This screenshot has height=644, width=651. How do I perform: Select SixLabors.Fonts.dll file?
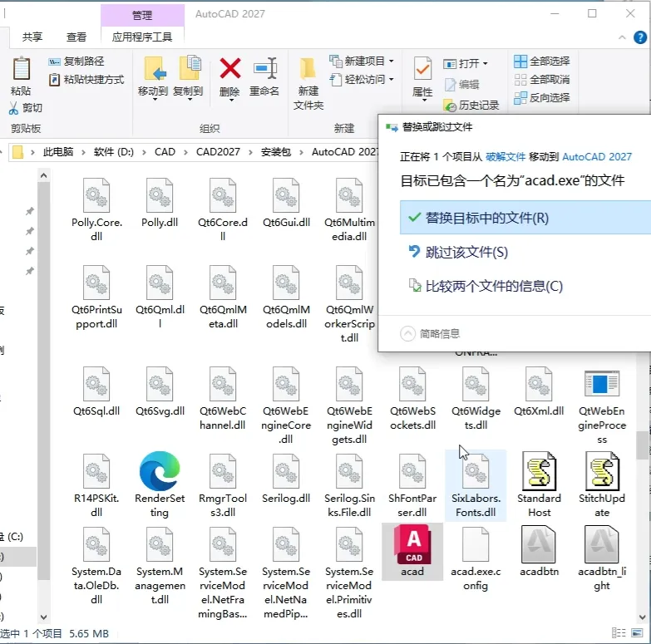[476, 484]
